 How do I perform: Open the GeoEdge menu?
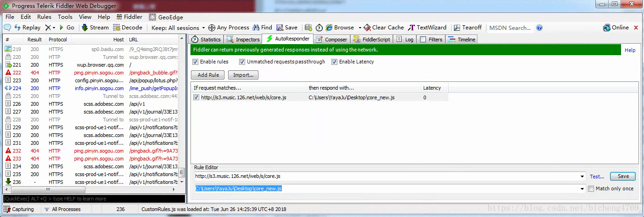pyautogui.click(x=166, y=17)
